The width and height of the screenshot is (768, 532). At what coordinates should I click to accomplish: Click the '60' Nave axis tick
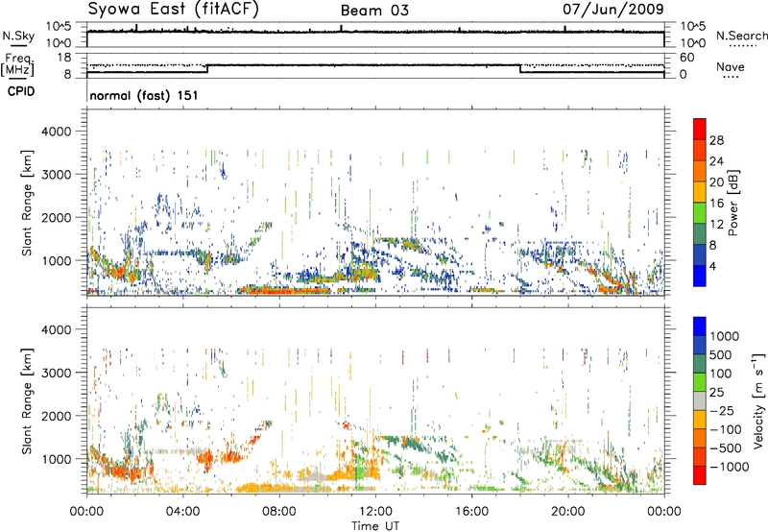pyautogui.click(x=686, y=58)
